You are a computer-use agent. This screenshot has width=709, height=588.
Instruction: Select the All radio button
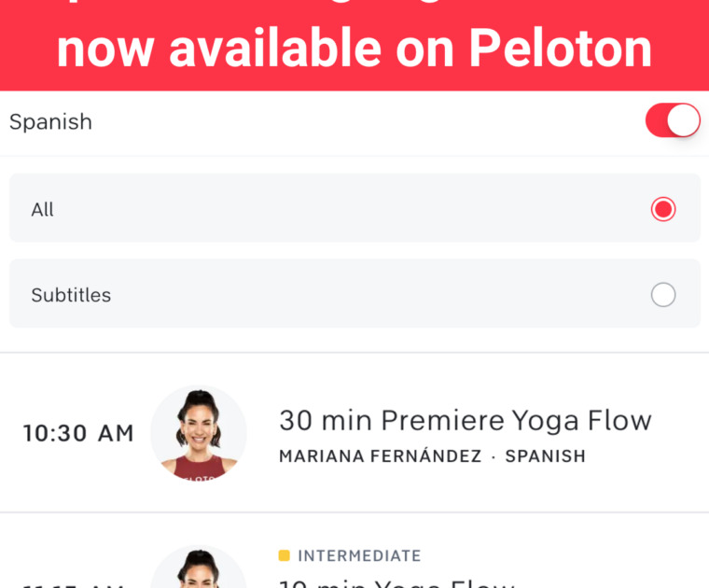tap(663, 209)
